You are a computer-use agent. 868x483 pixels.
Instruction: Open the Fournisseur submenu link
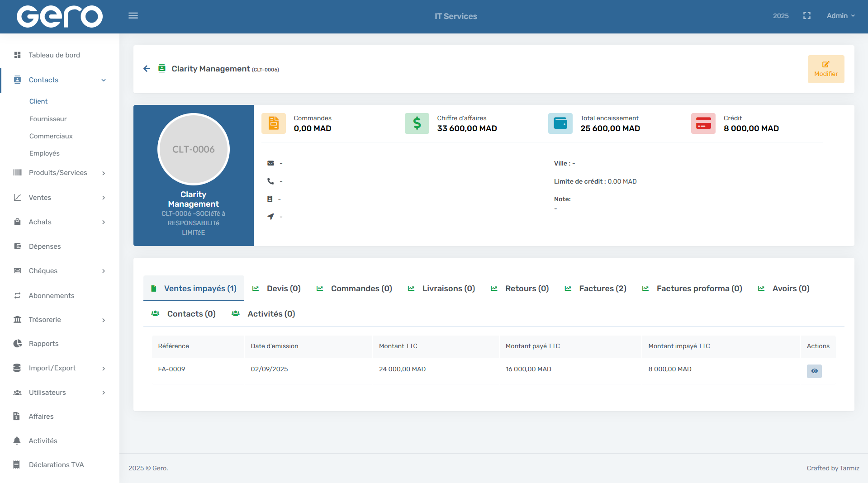(48, 119)
